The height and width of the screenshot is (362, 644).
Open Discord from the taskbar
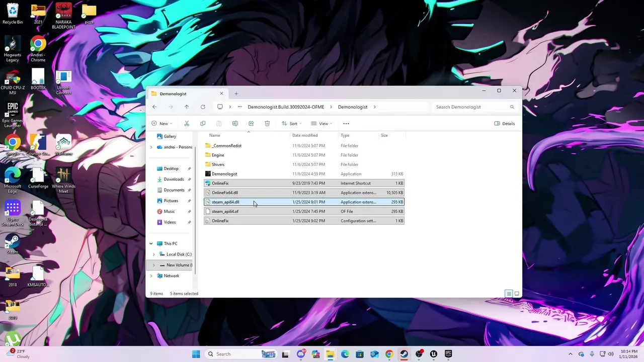coord(301,354)
